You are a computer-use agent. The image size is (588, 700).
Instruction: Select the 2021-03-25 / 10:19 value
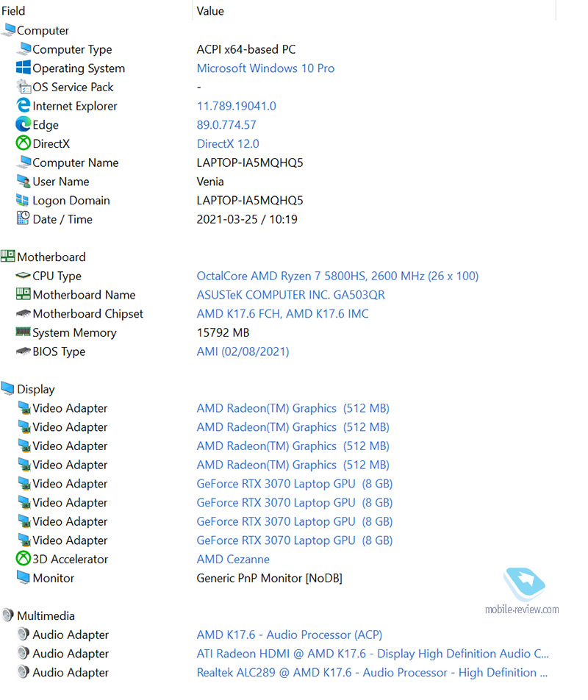[x=247, y=219]
